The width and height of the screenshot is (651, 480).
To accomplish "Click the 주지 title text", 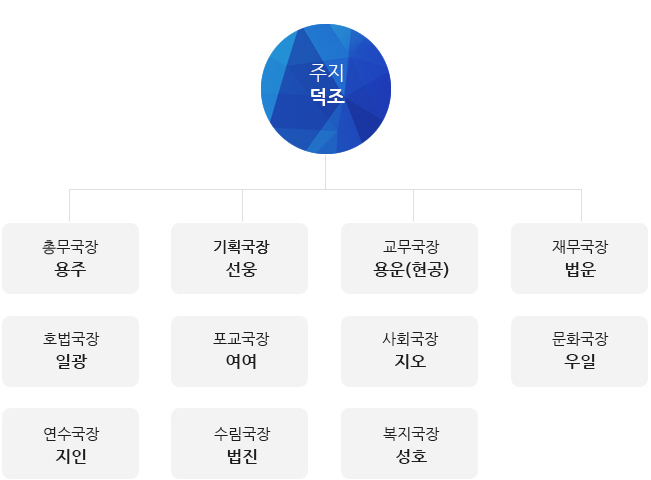I will click(327, 73).
